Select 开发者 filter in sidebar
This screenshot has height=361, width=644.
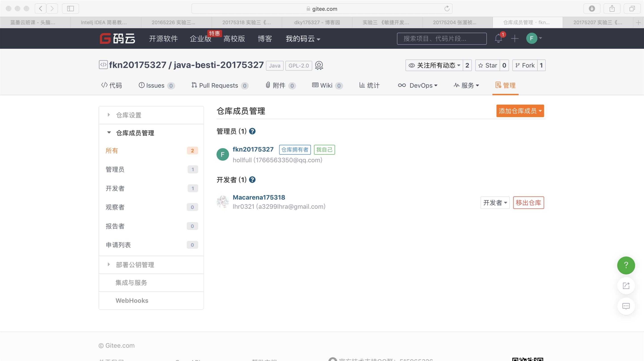tap(151, 188)
